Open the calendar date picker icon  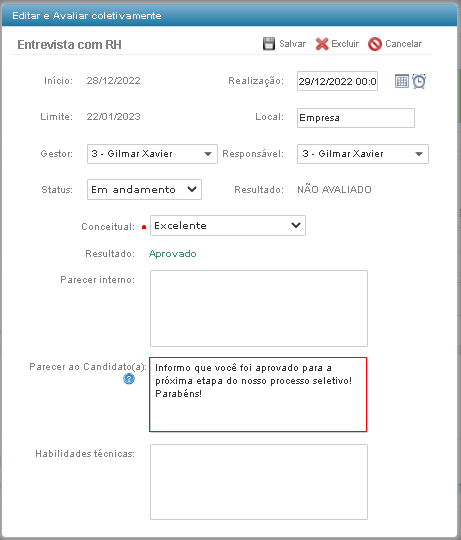(401, 81)
